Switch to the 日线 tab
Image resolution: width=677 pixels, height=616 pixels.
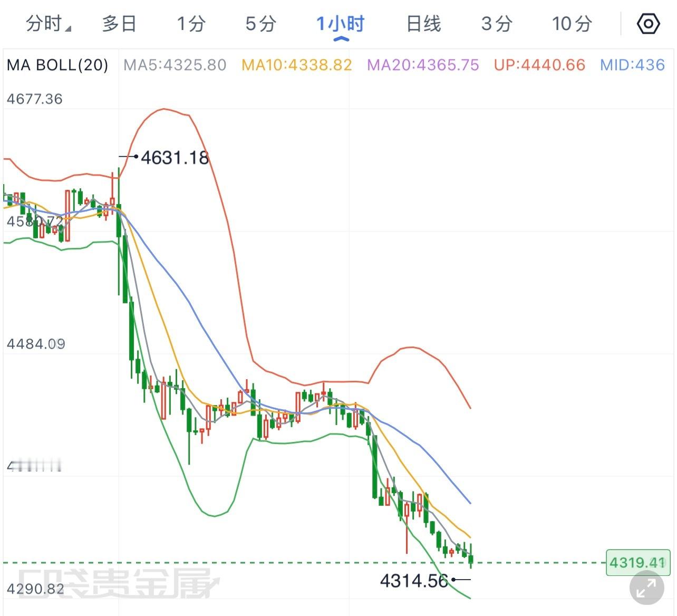423,24
